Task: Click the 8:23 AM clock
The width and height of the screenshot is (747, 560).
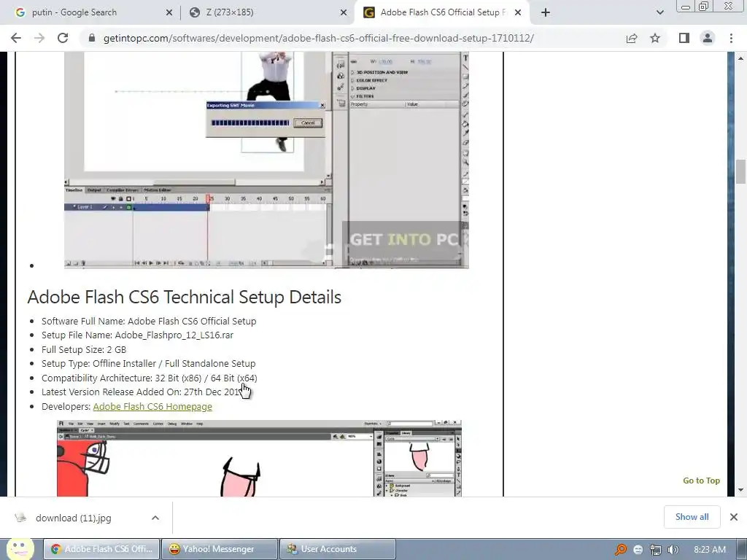Action: pyautogui.click(x=709, y=550)
